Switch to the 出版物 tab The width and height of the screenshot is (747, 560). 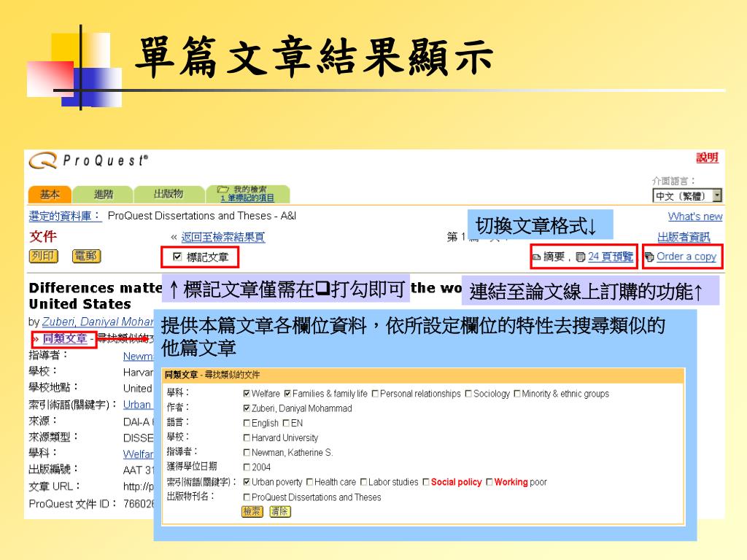[169, 194]
